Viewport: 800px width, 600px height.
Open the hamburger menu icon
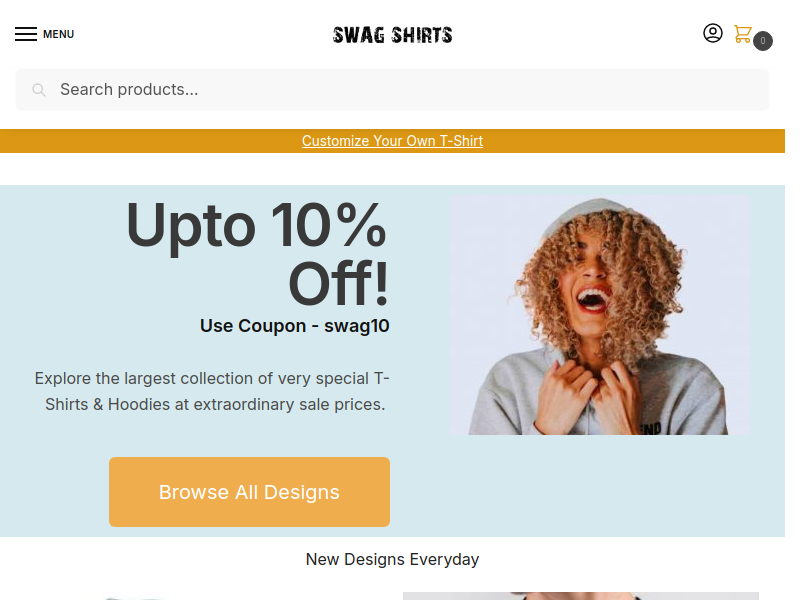tap(26, 34)
